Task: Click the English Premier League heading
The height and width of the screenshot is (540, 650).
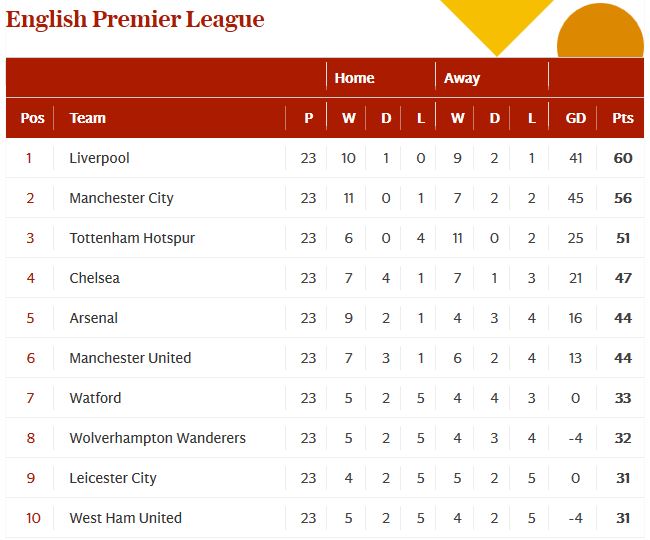Action: point(135,19)
